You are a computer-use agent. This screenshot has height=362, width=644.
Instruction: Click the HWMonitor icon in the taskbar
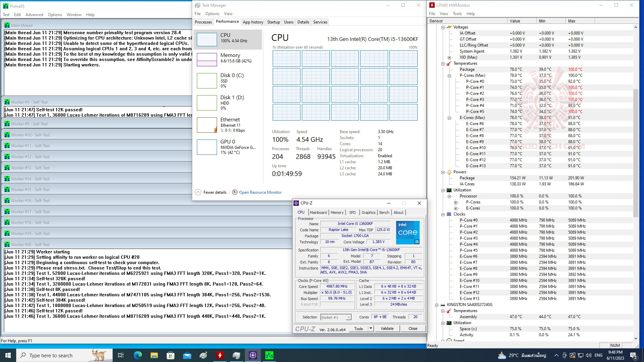[x=220, y=355]
